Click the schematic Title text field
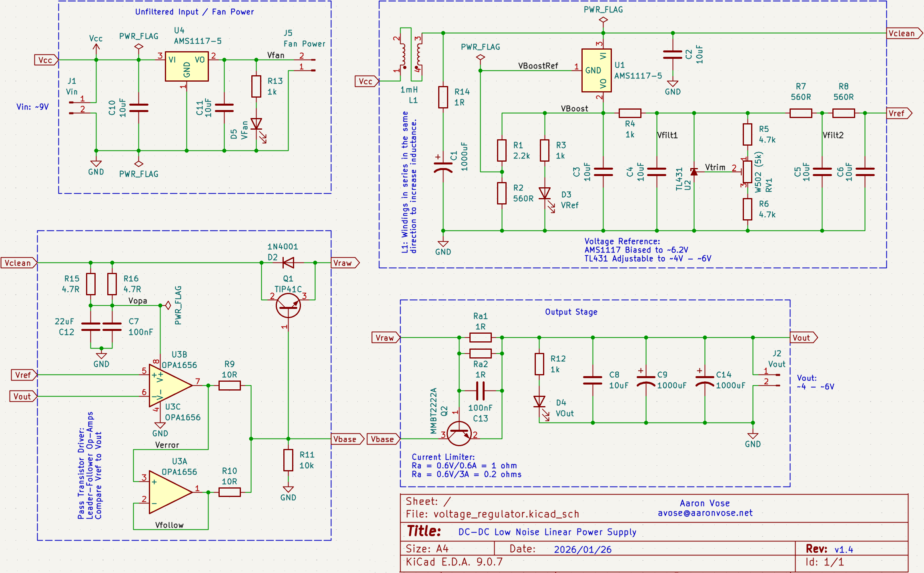Image resolution: width=924 pixels, height=573 pixels. [547, 532]
